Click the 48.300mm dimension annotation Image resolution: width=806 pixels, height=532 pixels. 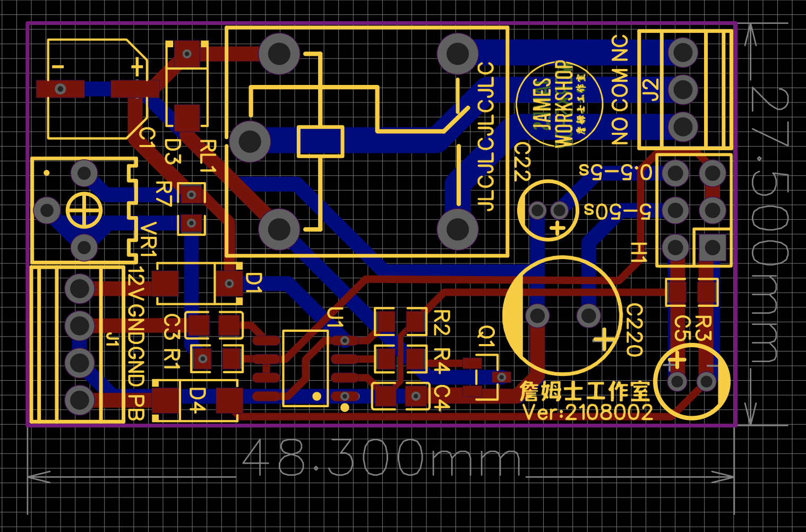tap(380, 457)
